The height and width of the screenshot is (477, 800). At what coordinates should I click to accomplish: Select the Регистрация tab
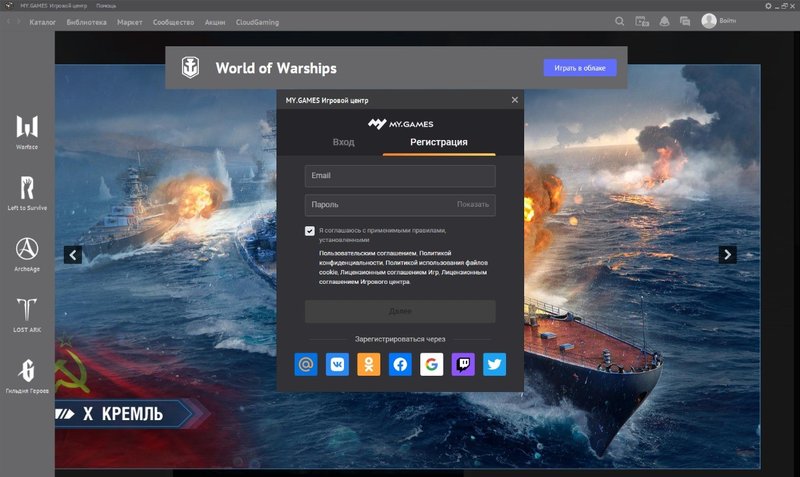coord(439,142)
